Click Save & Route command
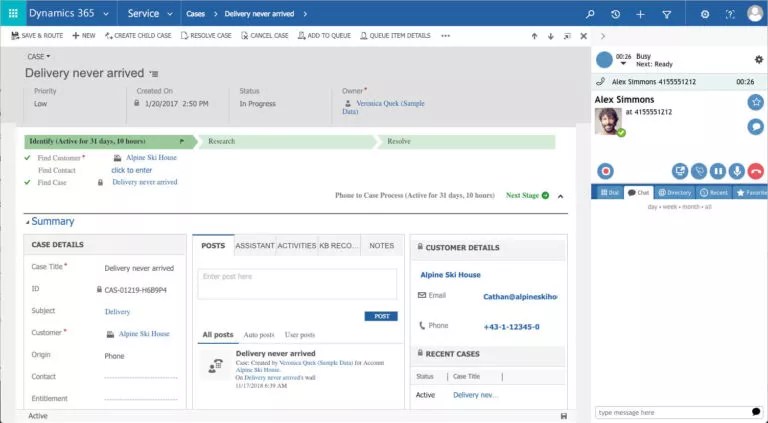Viewport: 768px width, 423px height. (37, 36)
